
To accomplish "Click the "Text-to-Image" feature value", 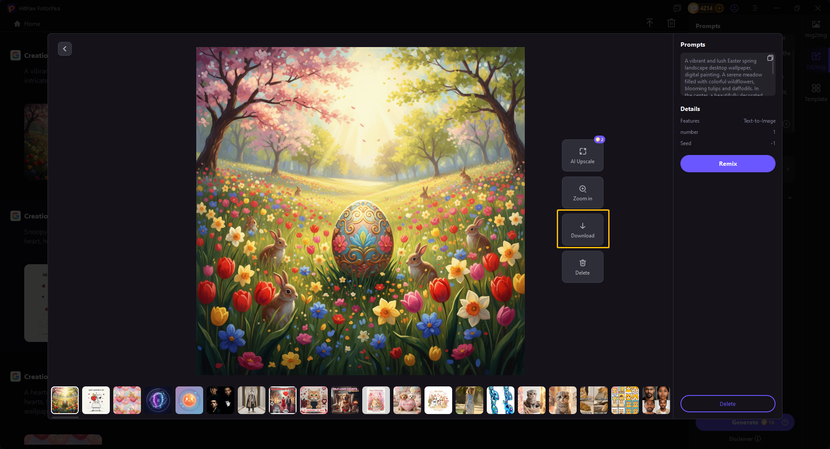I will pyautogui.click(x=759, y=121).
